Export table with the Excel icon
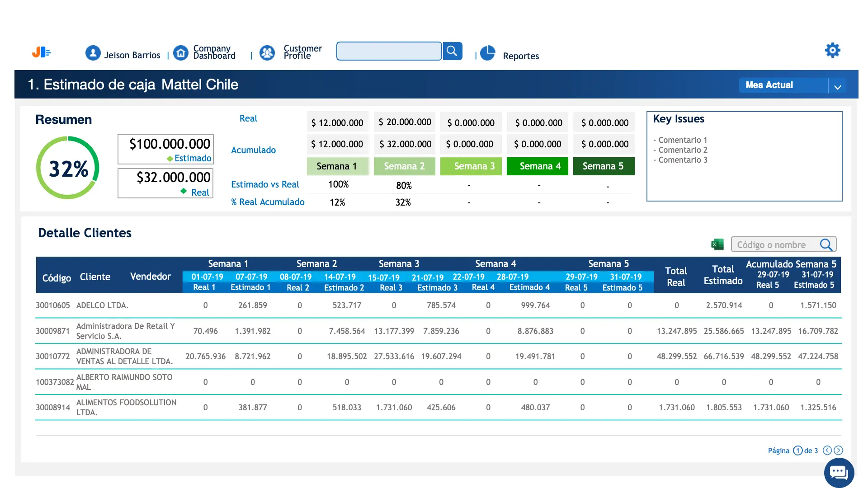The width and height of the screenshot is (868, 488). (x=717, y=244)
